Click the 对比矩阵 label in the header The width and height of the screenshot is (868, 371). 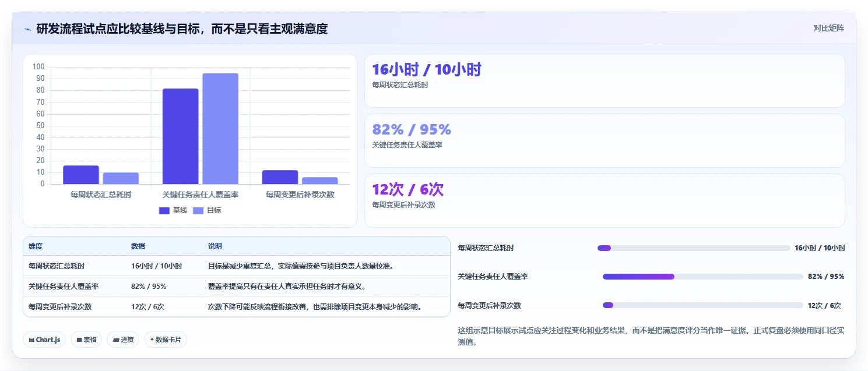[828, 28]
